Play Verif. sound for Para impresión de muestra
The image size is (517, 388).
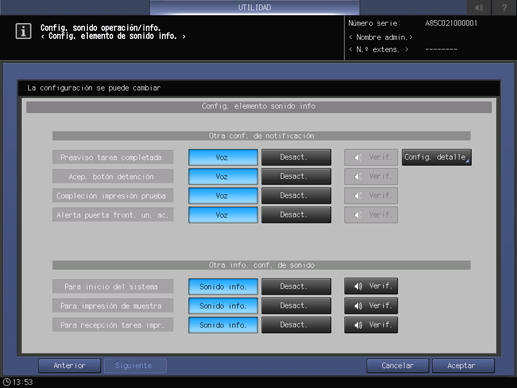pyautogui.click(x=371, y=306)
